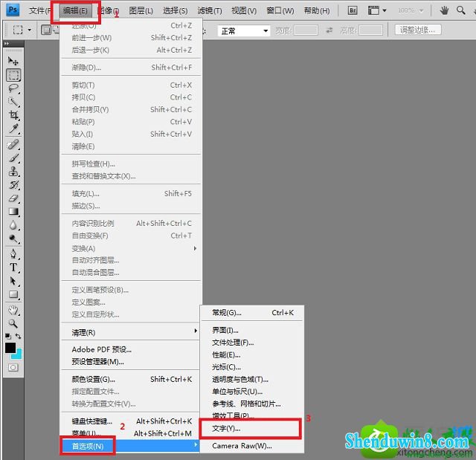This screenshot has width=476, height=460.
Task: Choose 预设管理器(M)... menu entry
Action: point(130,361)
